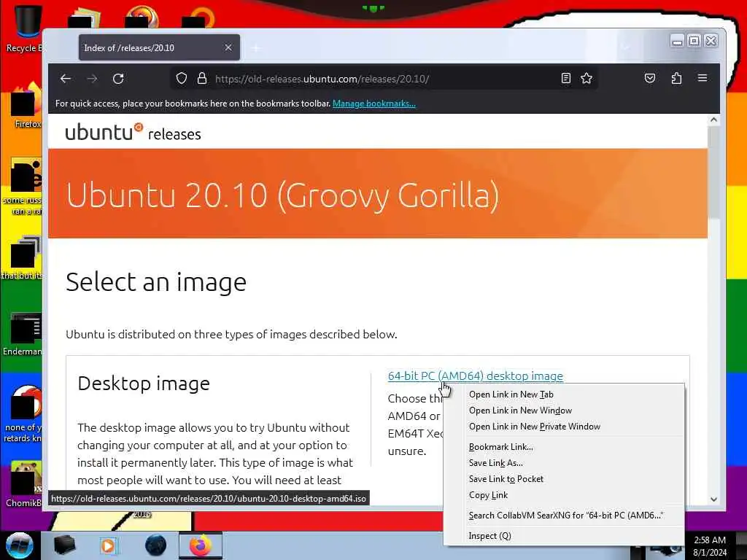Reload the current page
The width and height of the screenshot is (747, 560).
coord(118,79)
